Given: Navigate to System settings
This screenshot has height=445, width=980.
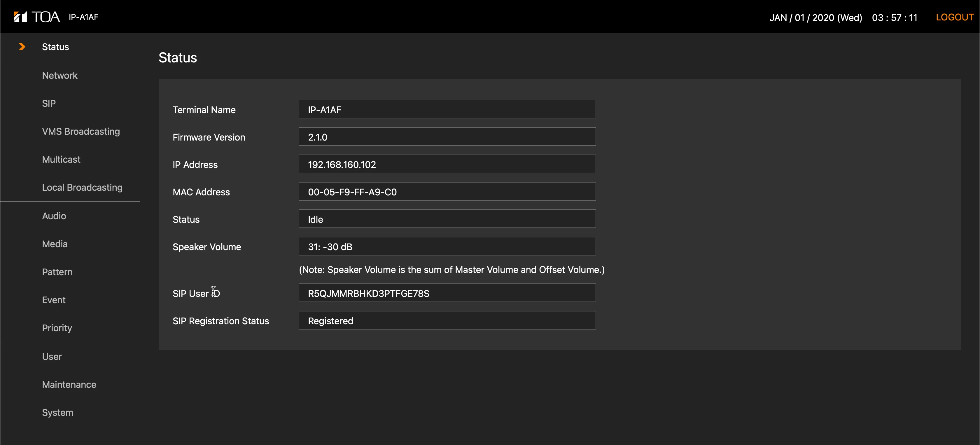Looking at the screenshot, I should click(57, 413).
